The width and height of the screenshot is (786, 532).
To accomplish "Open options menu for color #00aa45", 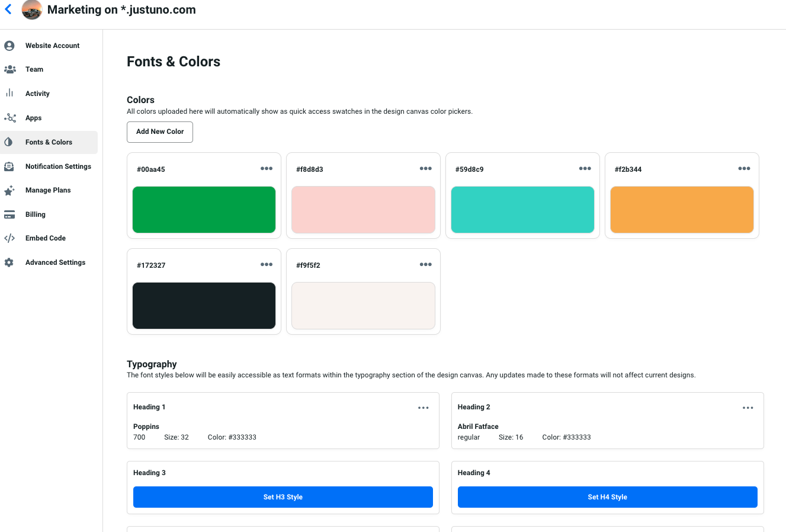I will click(x=267, y=169).
